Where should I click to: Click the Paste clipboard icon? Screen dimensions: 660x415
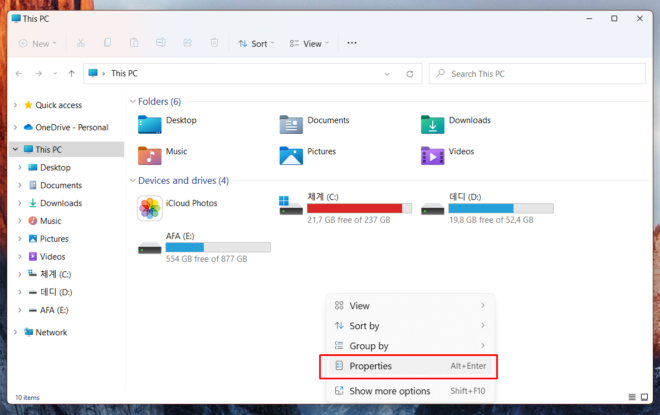(x=134, y=43)
